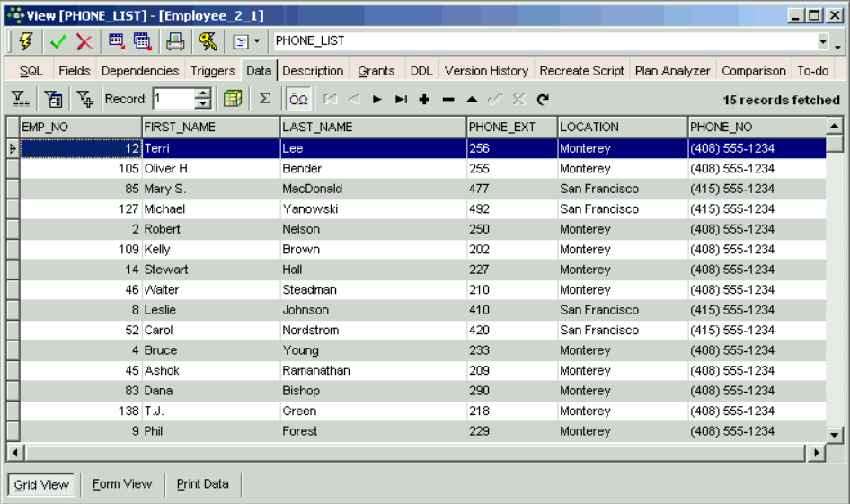Open the Print Data tab
This screenshot has width=850, height=504.
click(x=202, y=484)
